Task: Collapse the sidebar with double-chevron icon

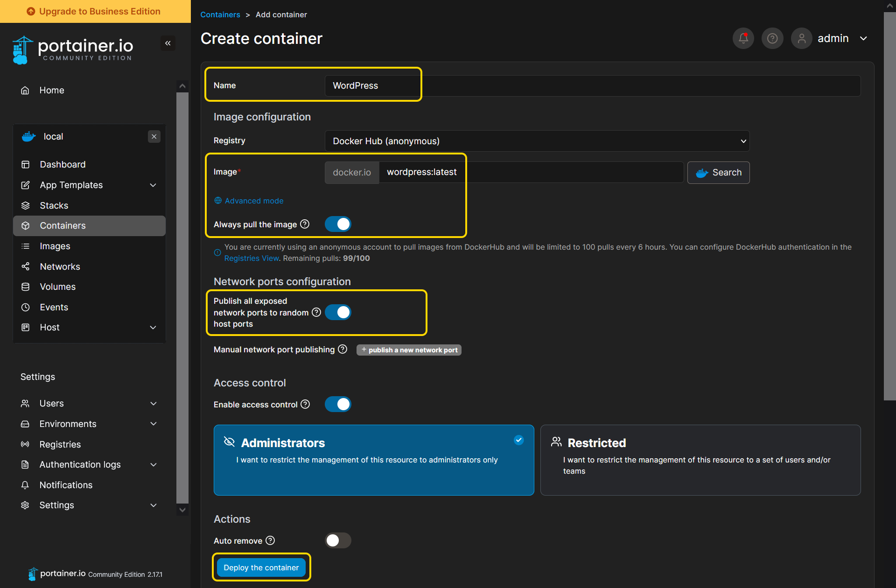Action: coord(168,43)
